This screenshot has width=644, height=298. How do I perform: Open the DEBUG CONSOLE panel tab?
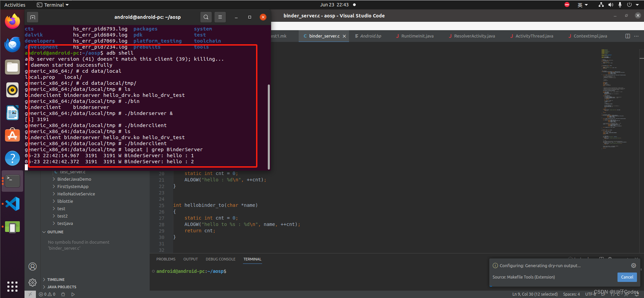(220, 259)
